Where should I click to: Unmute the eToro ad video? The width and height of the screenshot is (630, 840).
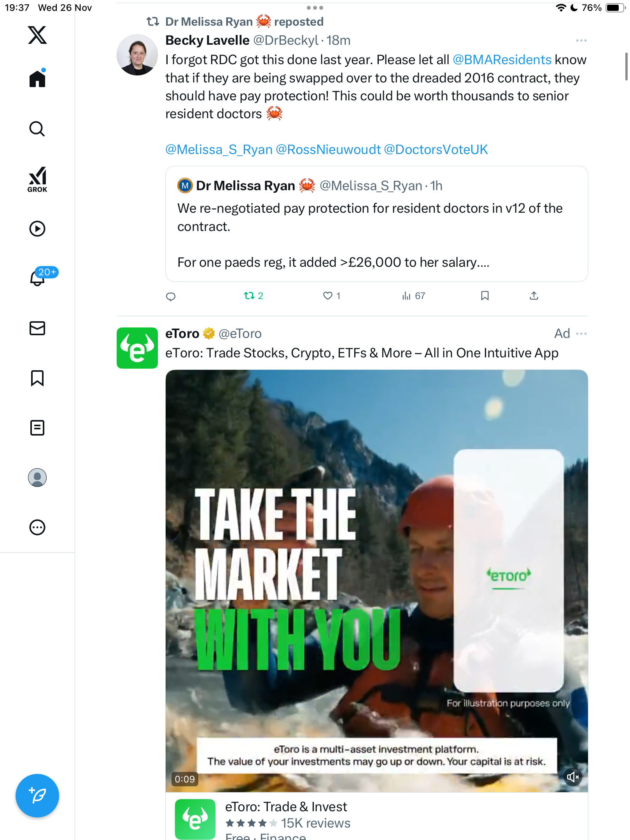coord(573,777)
